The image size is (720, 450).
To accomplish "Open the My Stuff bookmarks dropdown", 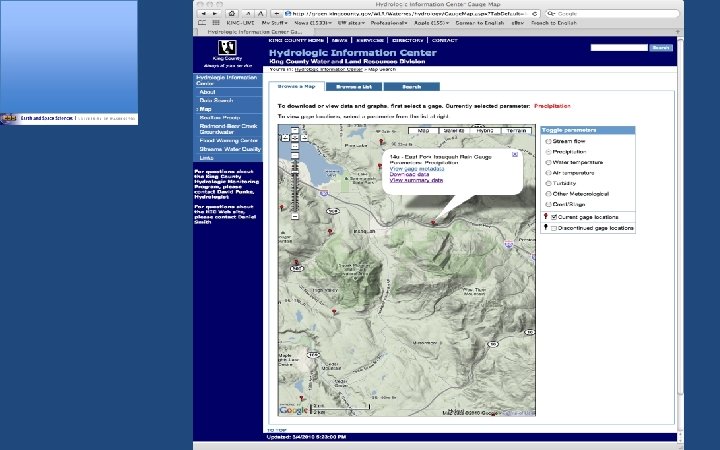I will (275, 22).
